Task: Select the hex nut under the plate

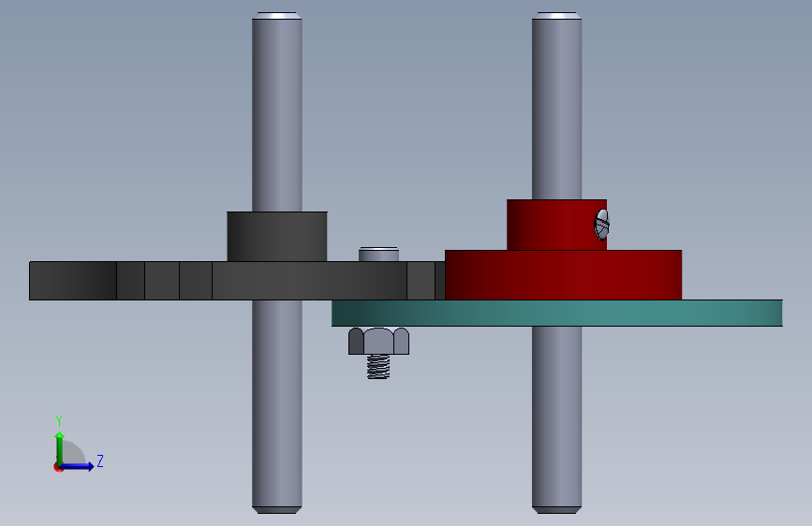Action: click(x=378, y=341)
